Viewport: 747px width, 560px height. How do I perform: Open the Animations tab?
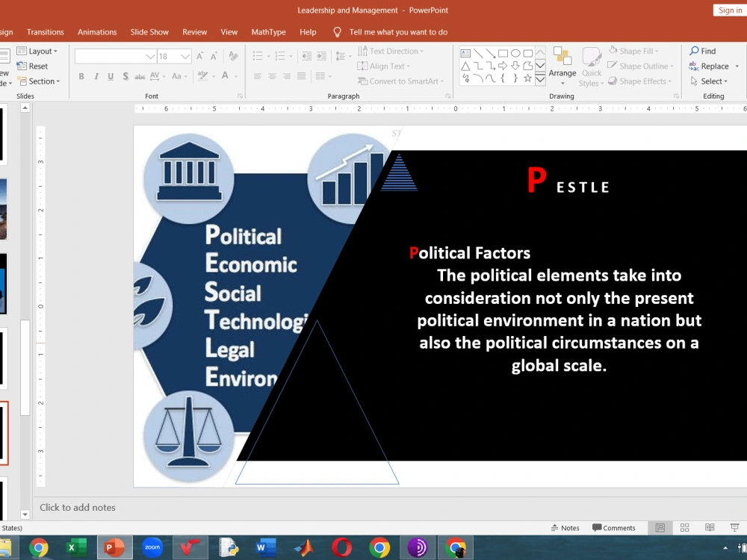point(97,32)
